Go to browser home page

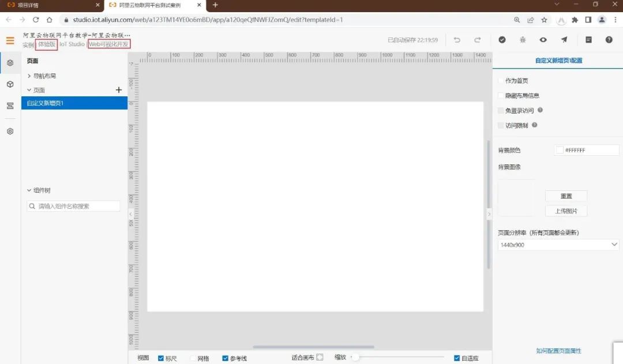click(49, 20)
